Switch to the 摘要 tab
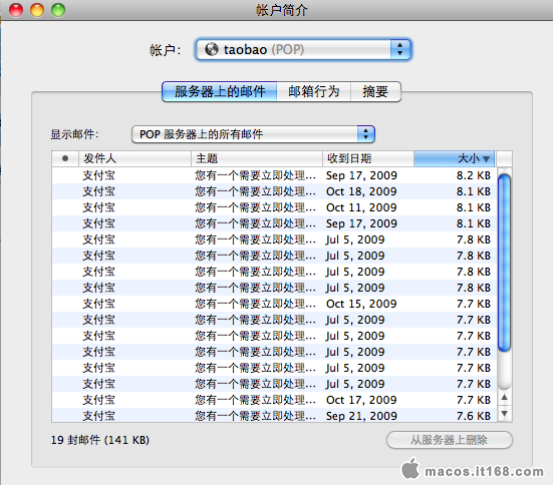This screenshot has width=553, height=485. tap(376, 92)
